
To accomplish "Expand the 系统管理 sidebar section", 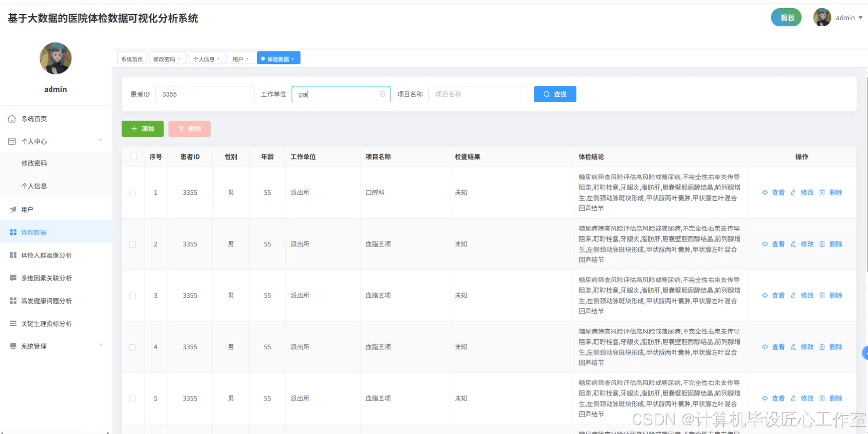I will (x=101, y=345).
